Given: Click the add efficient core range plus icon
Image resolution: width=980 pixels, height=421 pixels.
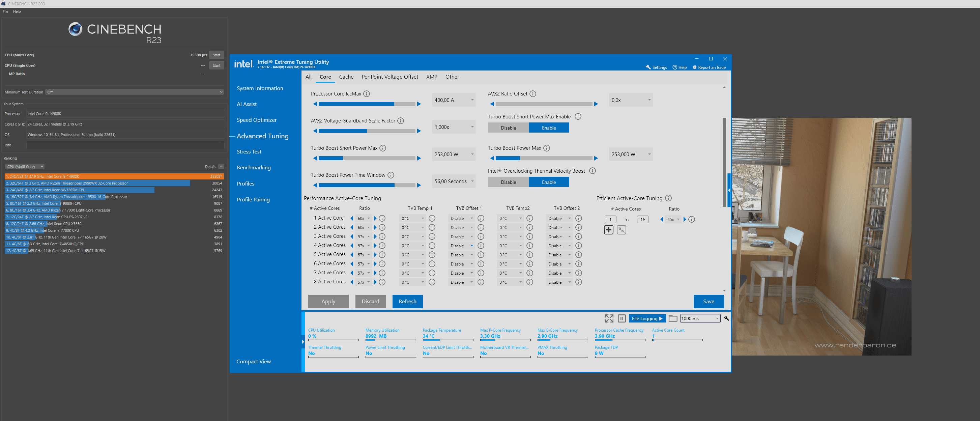Looking at the screenshot, I should tap(608, 229).
